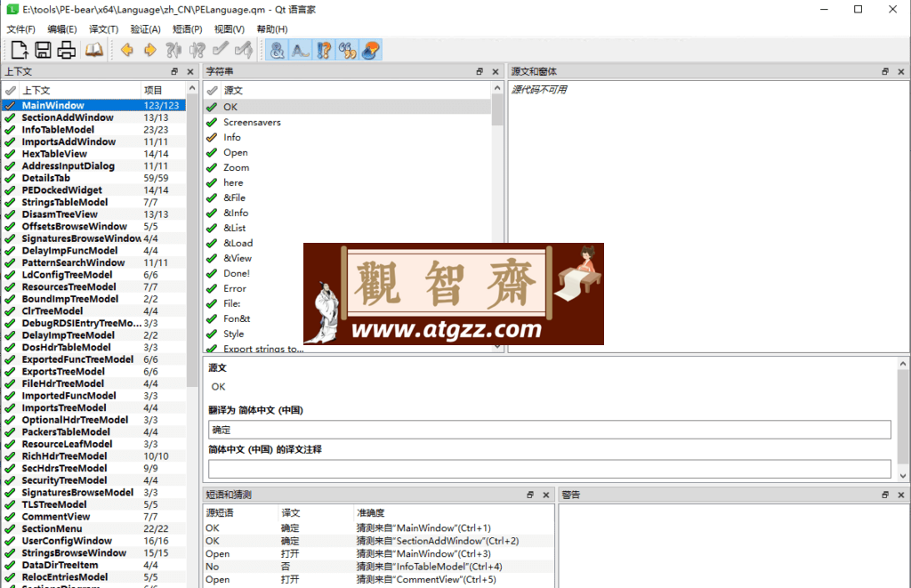Select the UserConfigWindow context

94,541
